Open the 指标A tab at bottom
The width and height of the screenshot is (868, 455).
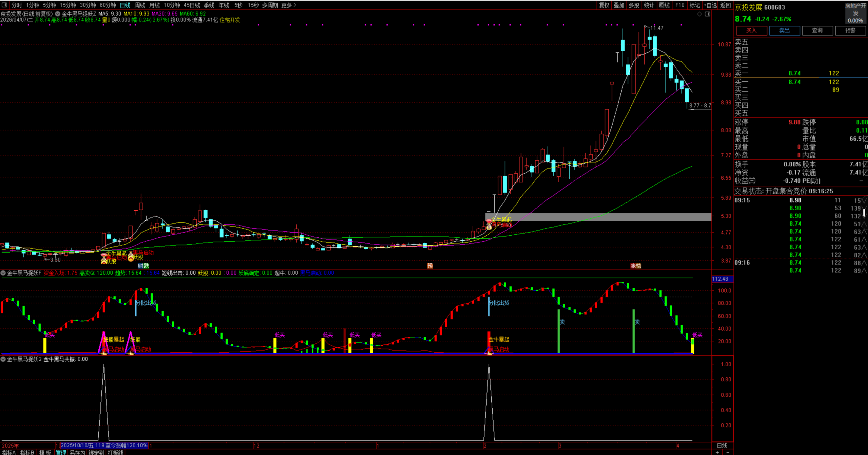(9, 452)
